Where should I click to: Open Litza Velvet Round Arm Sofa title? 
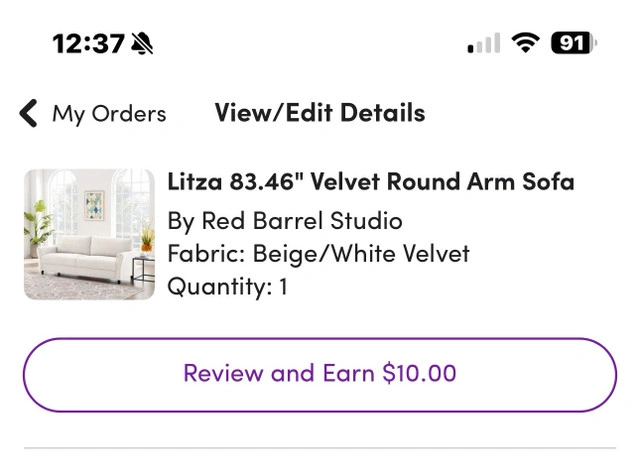point(371,182)
